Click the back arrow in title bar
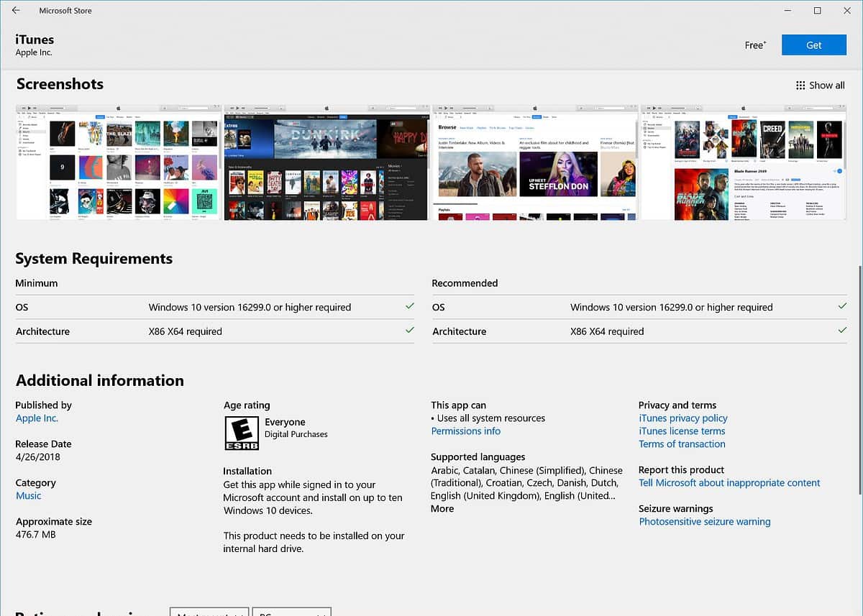The width and height of the screenshot is (863, 616). [x=16, y=11]
